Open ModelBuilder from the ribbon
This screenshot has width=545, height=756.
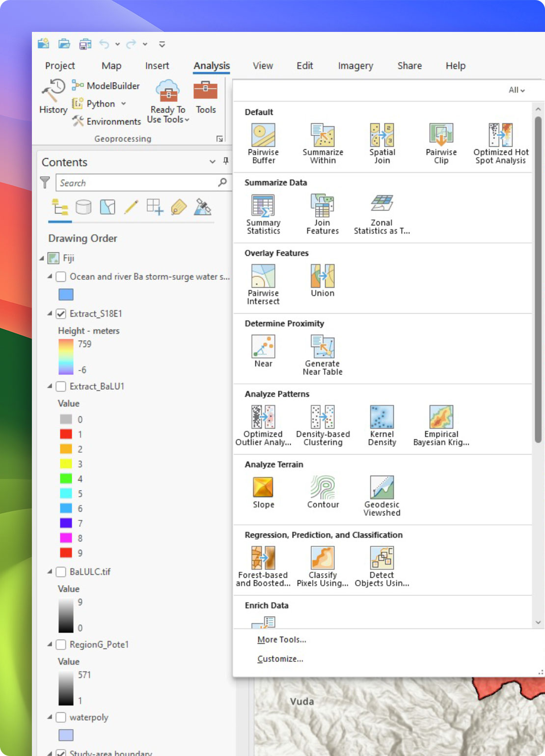tap(106, 86)
